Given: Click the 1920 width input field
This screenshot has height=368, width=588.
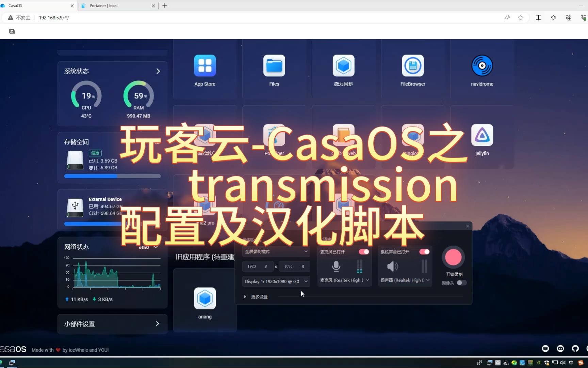Looking at the screenshot, I should (x=258, y=266).
